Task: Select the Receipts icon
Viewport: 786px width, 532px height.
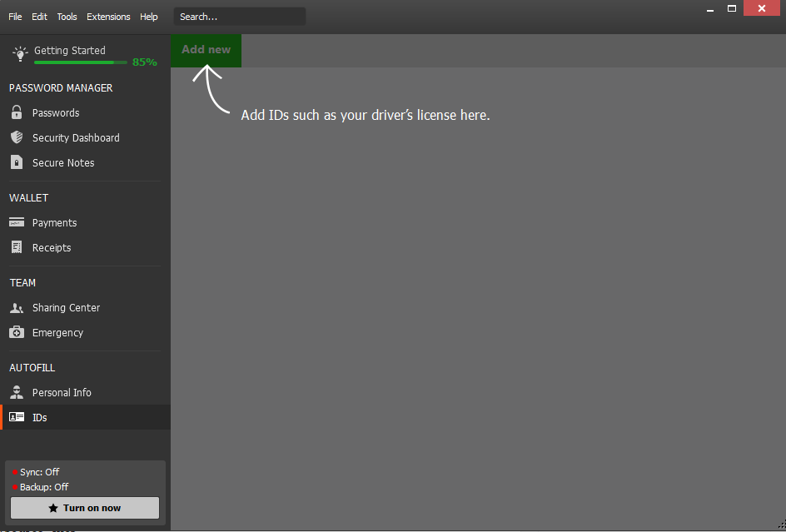Action: [x=17, y=247]
